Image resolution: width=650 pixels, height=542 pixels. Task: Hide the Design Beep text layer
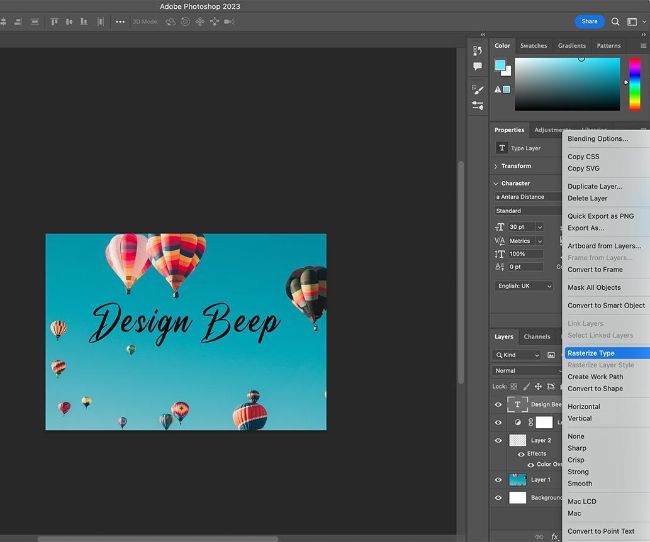pyautogui.click(x=498, y=405)
